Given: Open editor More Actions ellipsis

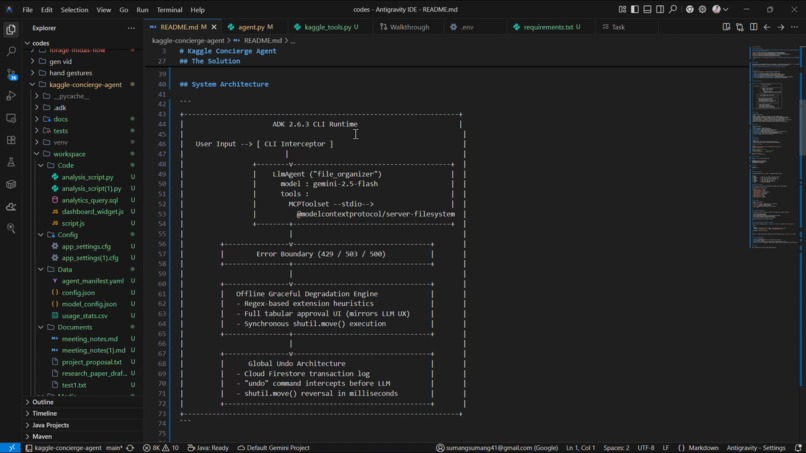Looking at the screenshot, I should 794,27.
